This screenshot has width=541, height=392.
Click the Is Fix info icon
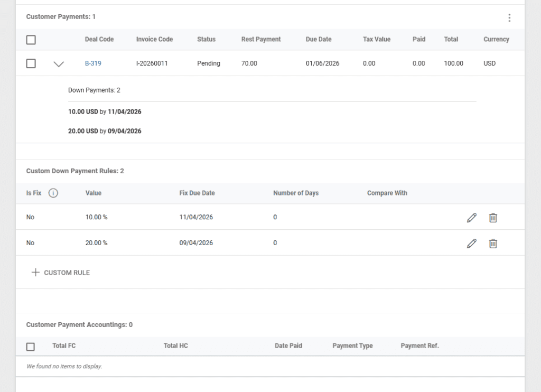tap(53, 193)
